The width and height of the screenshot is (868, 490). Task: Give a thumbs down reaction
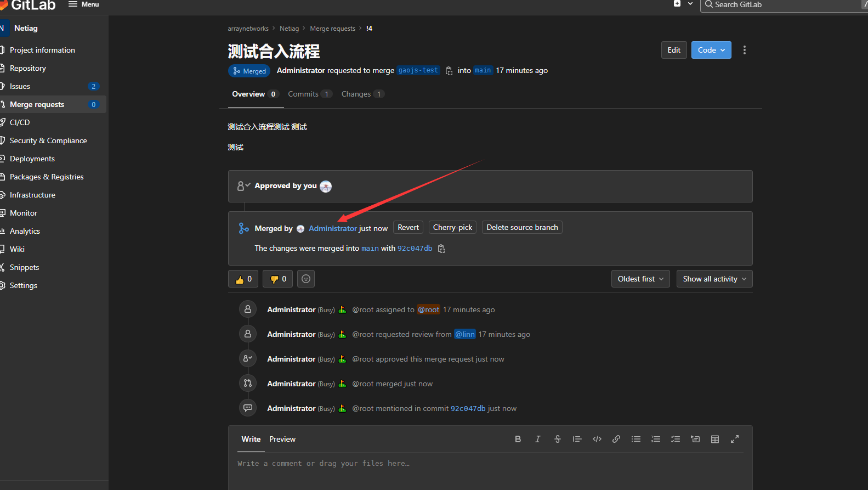click(278, 279)
